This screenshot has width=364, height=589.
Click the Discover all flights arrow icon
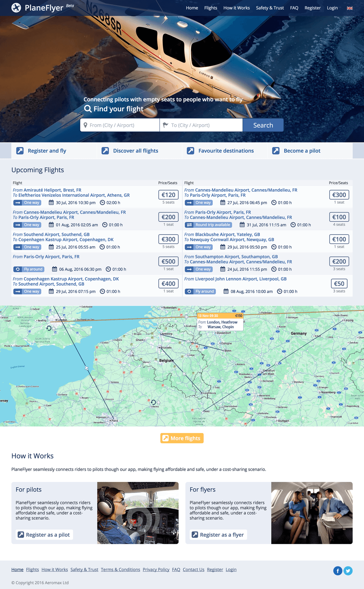tap(105, 151)
